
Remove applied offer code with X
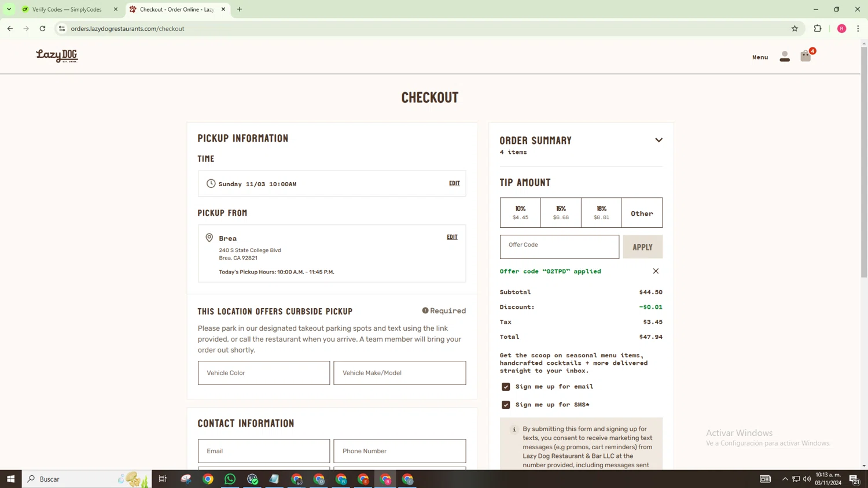[656, 271]
